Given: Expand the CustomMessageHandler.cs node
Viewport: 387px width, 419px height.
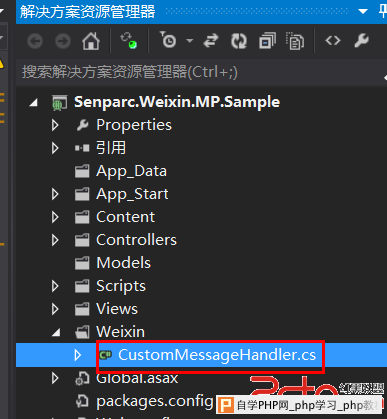Looking at the screenshot, I should 78,355.
